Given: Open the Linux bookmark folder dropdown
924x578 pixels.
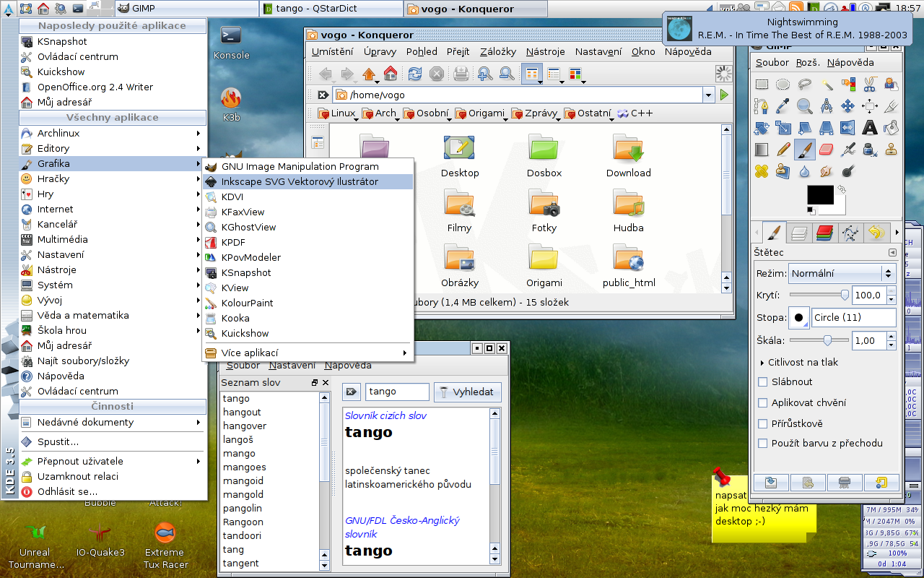Looking at the screenshot, I should (x=338, y=113).
